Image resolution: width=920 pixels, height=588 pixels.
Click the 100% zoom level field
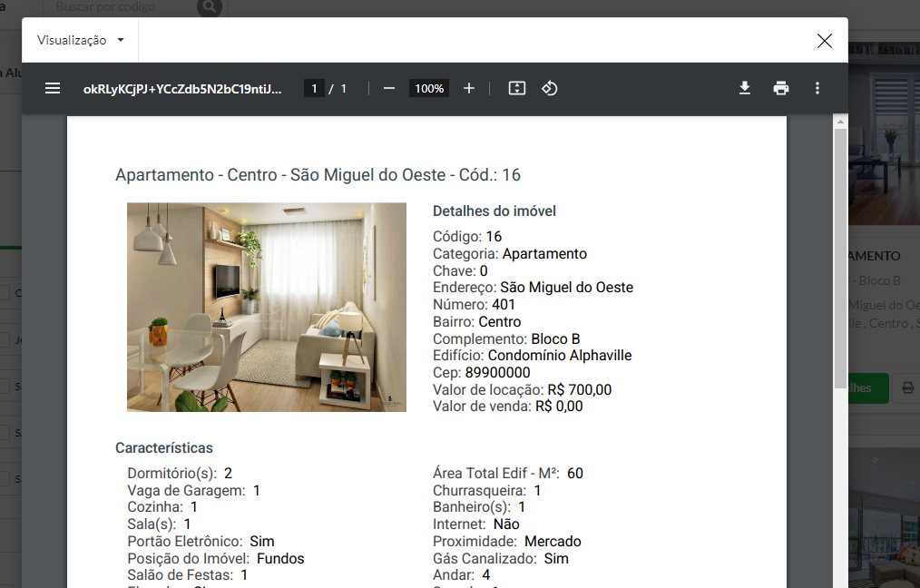pyautogui.click(x=429, y=89)
